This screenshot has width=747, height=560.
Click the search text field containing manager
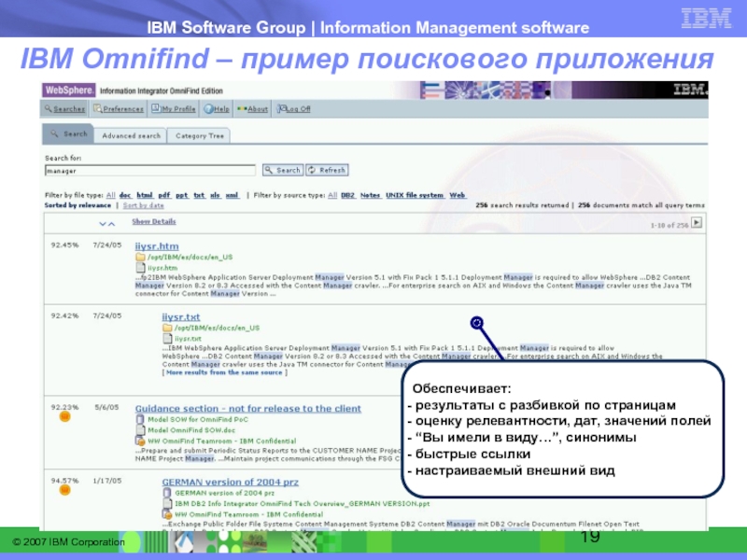[149, 171]
